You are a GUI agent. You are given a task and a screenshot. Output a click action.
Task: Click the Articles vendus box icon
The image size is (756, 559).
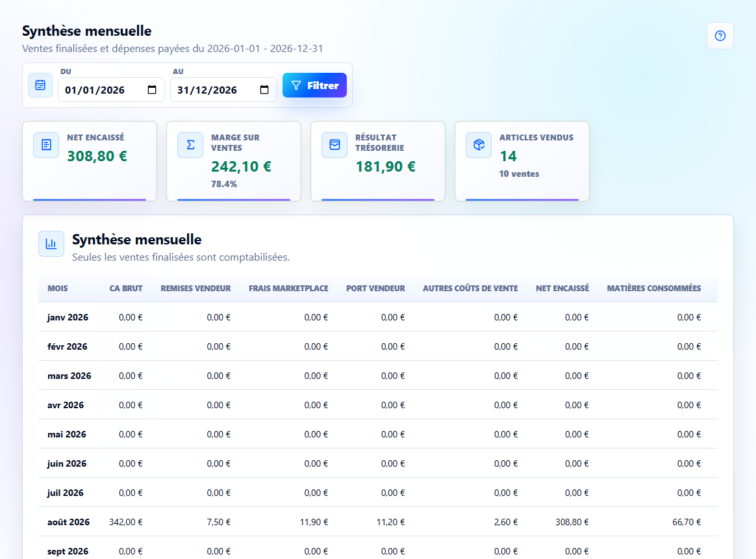(x=479, y=145)
